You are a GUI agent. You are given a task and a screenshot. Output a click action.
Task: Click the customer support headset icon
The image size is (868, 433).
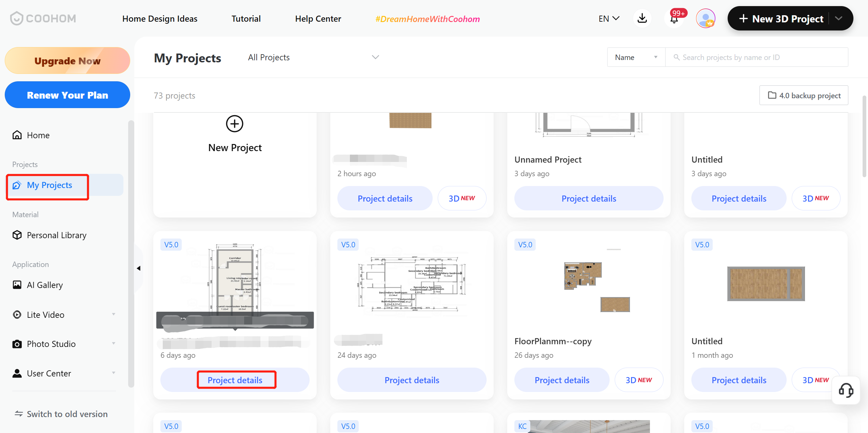click(x=846, y=390)
